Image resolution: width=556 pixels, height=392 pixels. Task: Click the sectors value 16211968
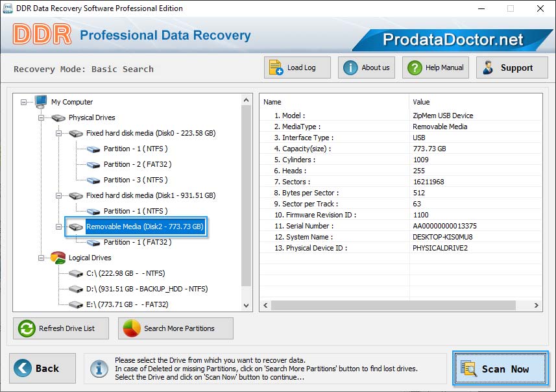428,182
